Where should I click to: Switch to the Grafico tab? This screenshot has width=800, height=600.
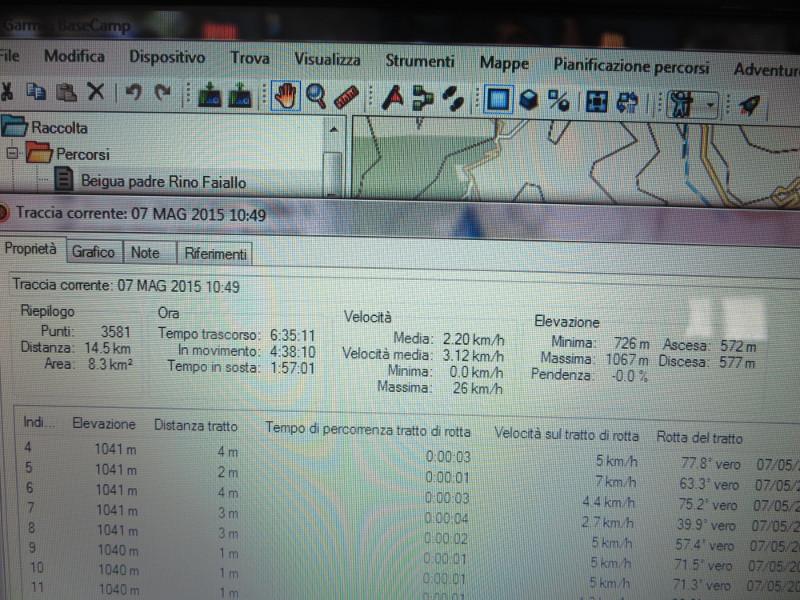click(93, 252)
